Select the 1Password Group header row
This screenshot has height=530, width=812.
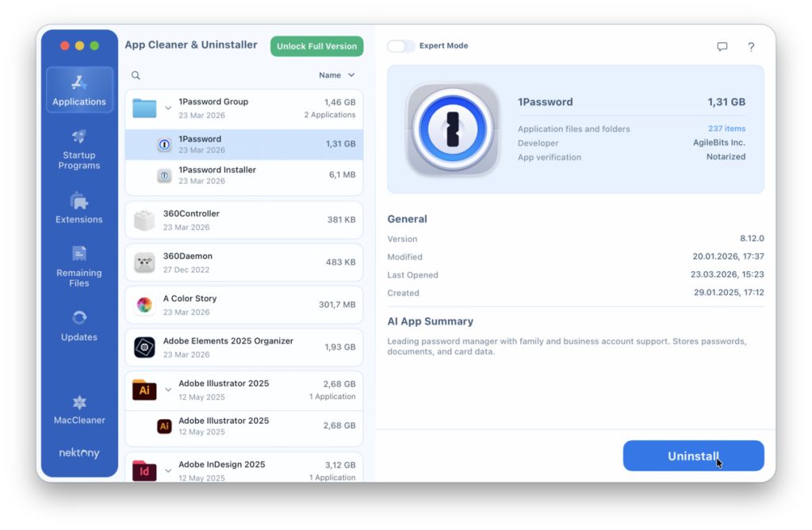click(x=244, y=109)
